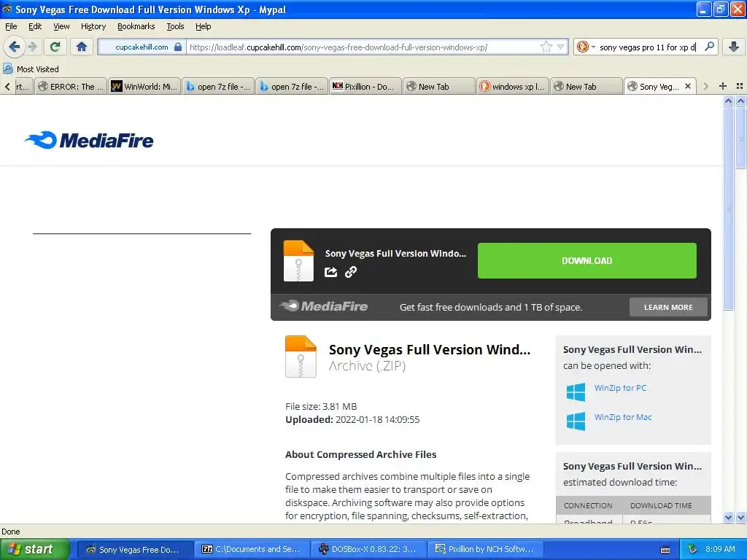Close the Sony Veg... tab
Viewport: 747px width, 560px height.
(x=687, y=86)
